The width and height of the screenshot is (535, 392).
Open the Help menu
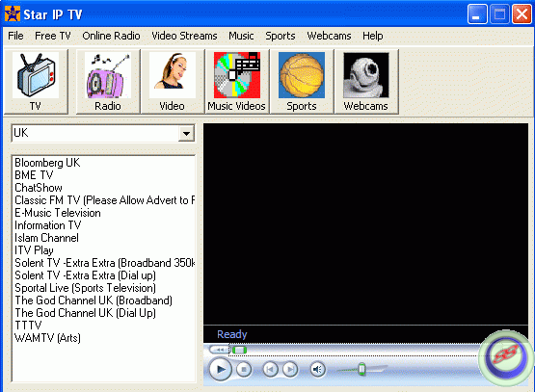373,36
